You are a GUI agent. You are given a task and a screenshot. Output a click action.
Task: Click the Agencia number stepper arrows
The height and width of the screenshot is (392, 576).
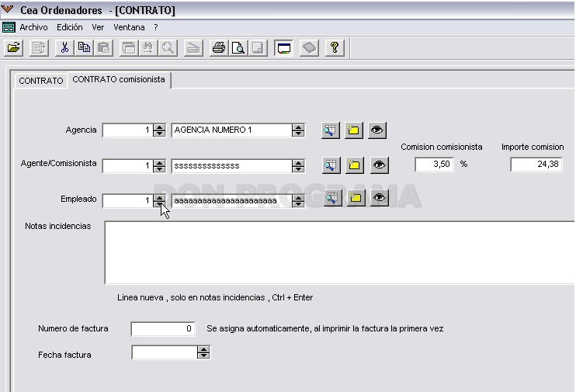tap(159, 130)
